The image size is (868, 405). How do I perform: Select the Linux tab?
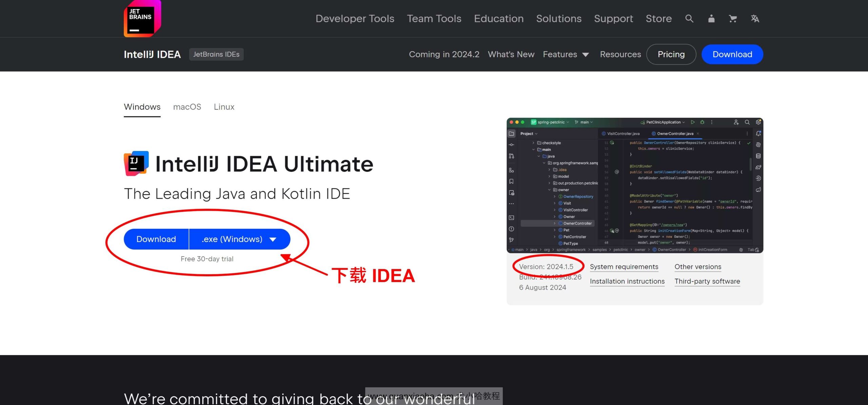(x=224, y=107)
